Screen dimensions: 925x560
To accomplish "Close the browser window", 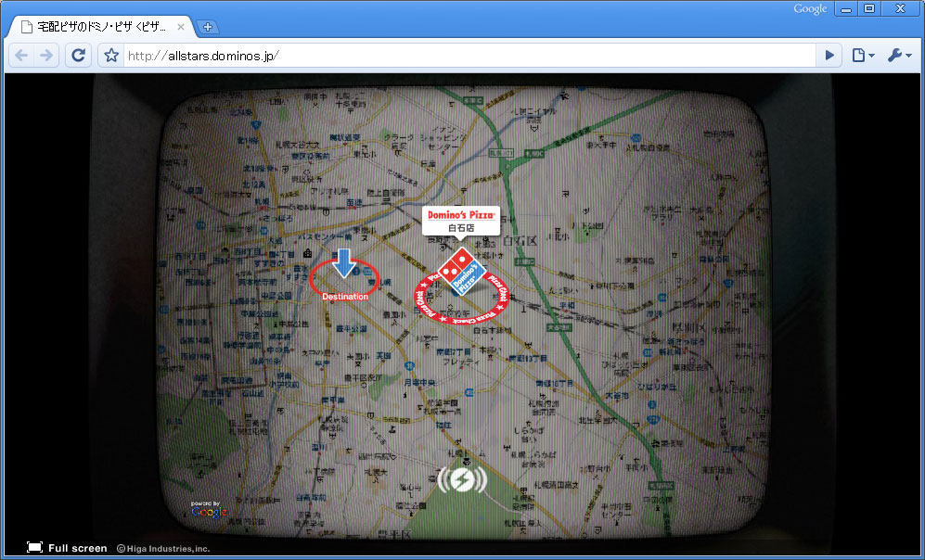I will [900, 9].
